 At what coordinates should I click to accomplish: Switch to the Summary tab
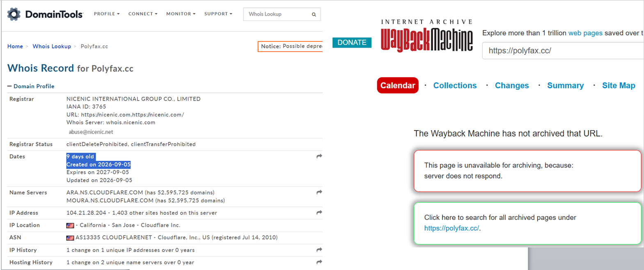tap(565, 85)
